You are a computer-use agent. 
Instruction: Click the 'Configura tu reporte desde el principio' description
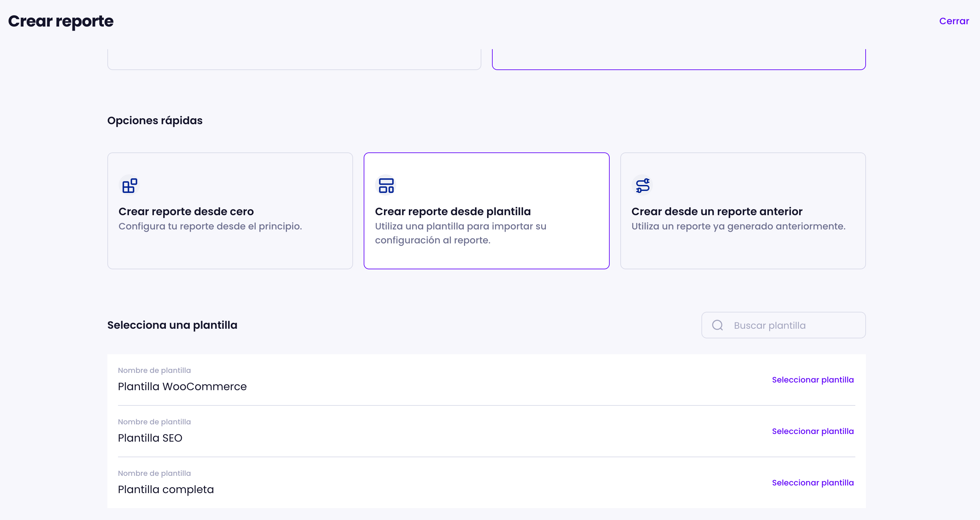click(210, 226)
